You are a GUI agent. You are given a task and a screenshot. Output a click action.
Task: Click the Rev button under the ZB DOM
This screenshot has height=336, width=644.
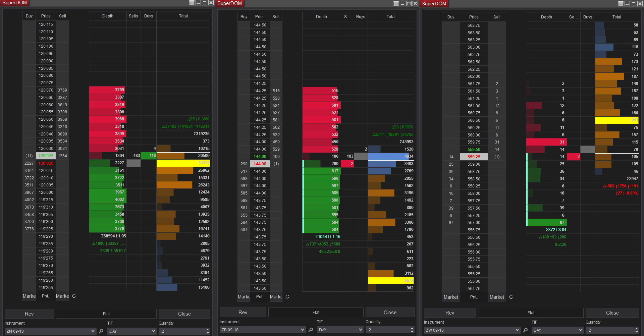pyautogui.click(x=243, y=312)
